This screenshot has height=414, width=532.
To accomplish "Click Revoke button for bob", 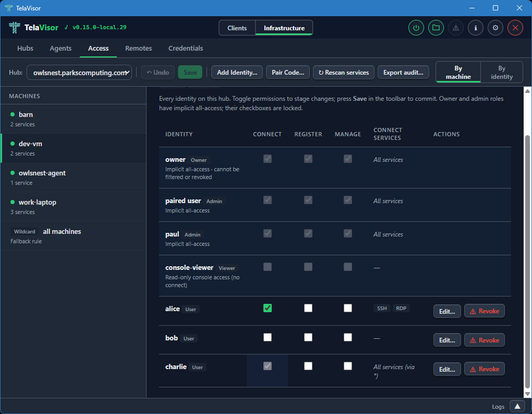I will coord(484,340).
